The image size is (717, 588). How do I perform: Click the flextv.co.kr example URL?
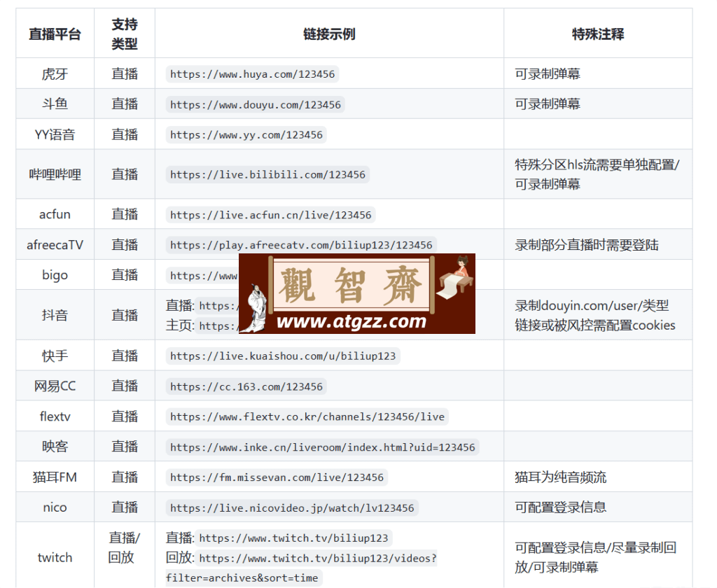(307, 417)
